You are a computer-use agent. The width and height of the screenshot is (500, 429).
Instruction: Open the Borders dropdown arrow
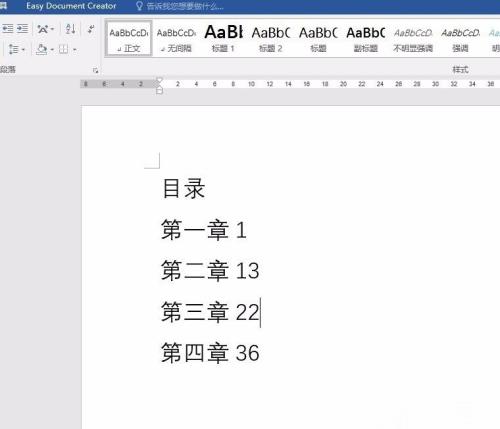[x=75, y=50]
